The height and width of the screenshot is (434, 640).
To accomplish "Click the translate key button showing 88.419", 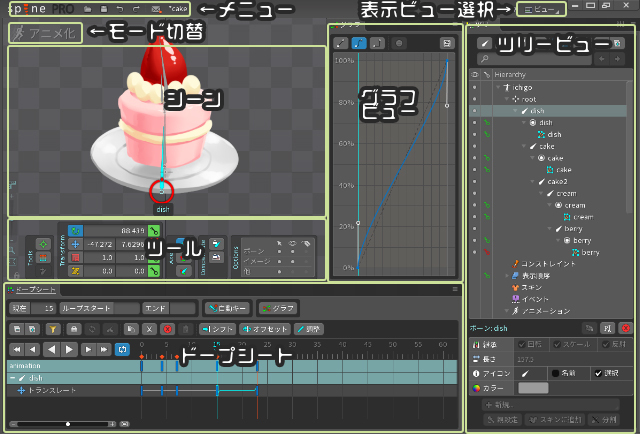I will click(x=155, y=230).
